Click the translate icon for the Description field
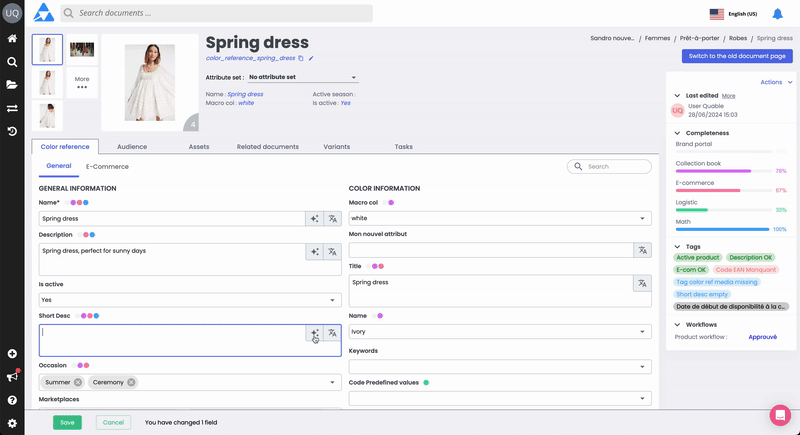 332,251
